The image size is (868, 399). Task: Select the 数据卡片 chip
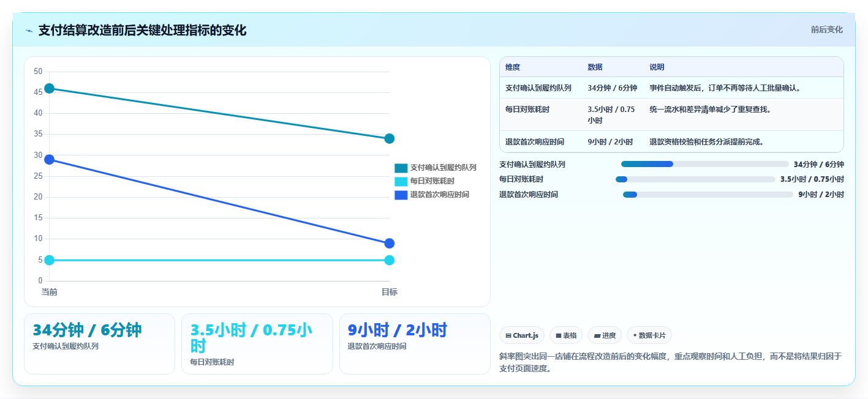pyautogui.click(x=649, y=335)
